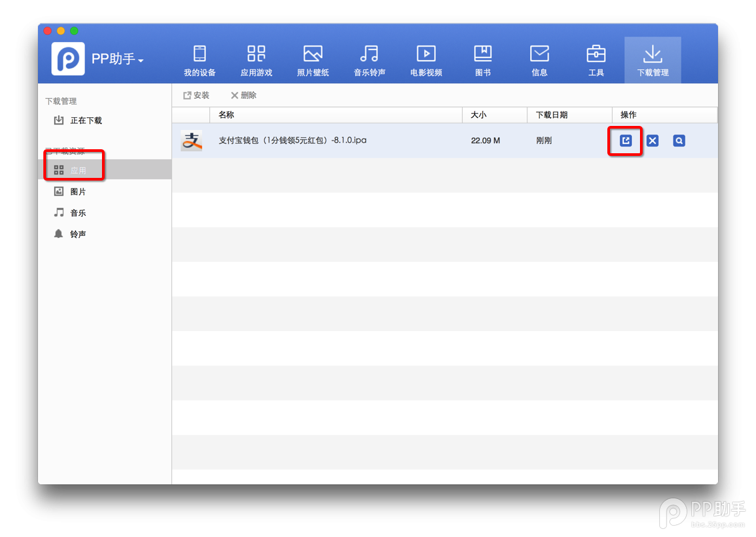This screenshot has height=537, width=756.
Task: Sort by the 名称 name column header
Action: click(x=336, y=115)
